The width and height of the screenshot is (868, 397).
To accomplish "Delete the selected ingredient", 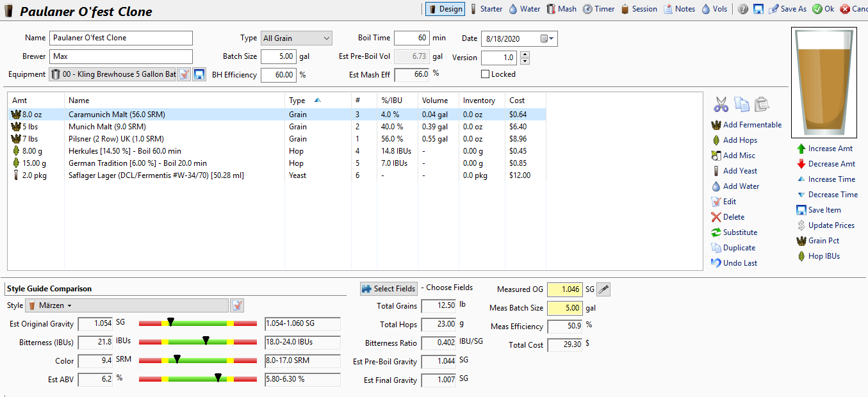I will click(x=728, y=217).
